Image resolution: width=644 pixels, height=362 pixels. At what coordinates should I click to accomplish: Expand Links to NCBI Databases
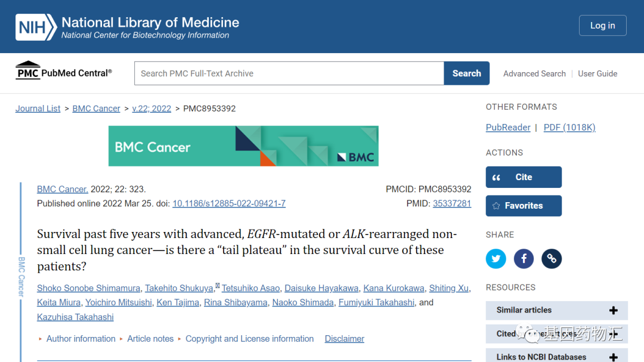coord(556,357)
